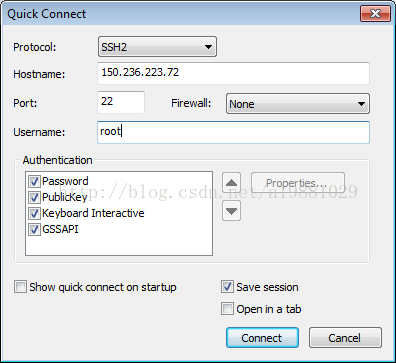Click the Connect button

[262, 338]
